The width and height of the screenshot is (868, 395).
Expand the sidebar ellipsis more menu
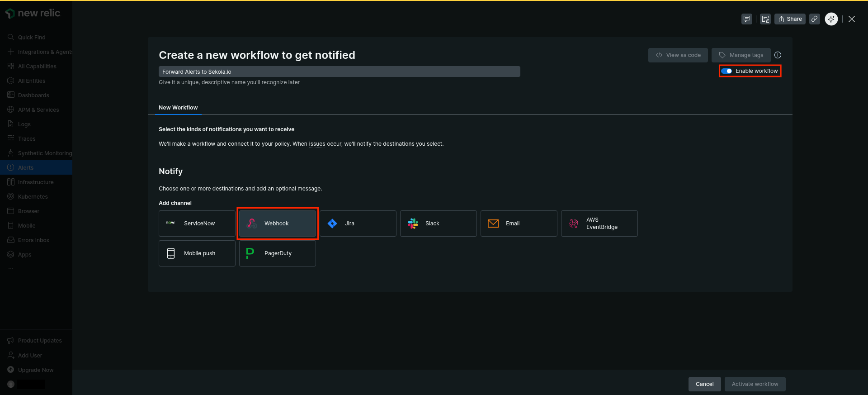click(x=11, y=269)
